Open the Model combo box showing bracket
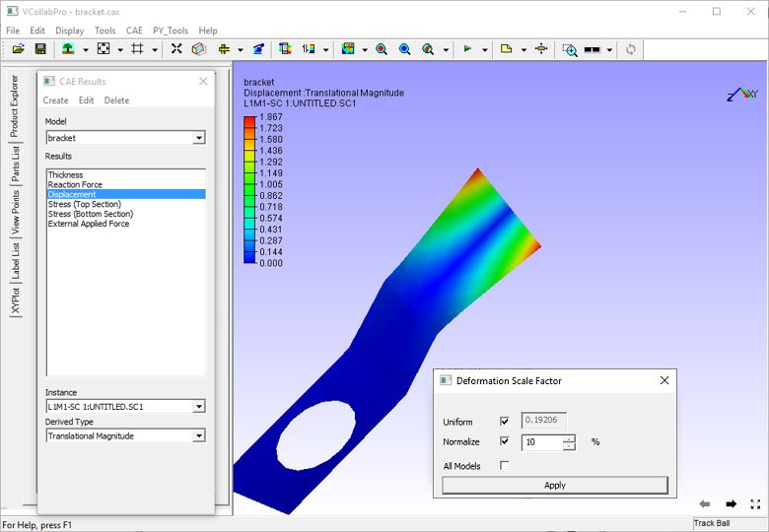 [x=125, y=138]
